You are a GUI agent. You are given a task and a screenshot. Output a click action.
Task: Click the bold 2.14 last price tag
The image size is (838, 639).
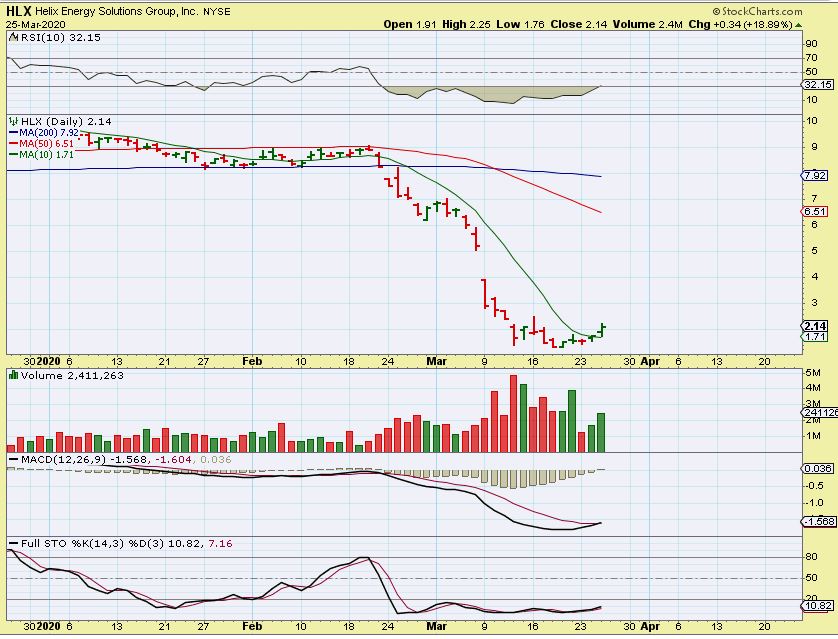coord(816,326)
